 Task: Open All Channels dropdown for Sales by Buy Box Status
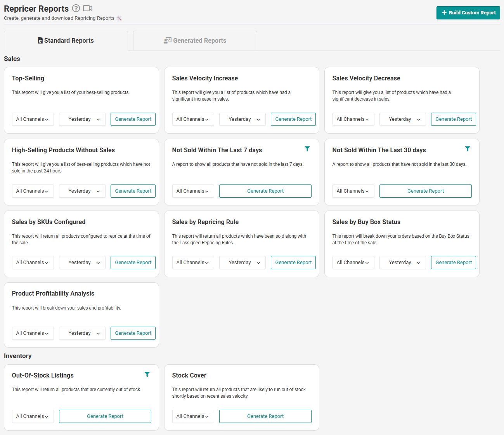[353, 263]
